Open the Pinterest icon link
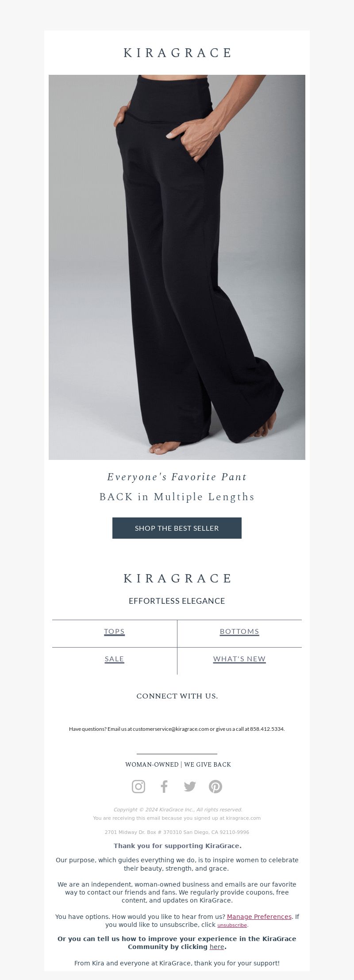The height and width of the screenshot is (980, 354). coord(215,787)
